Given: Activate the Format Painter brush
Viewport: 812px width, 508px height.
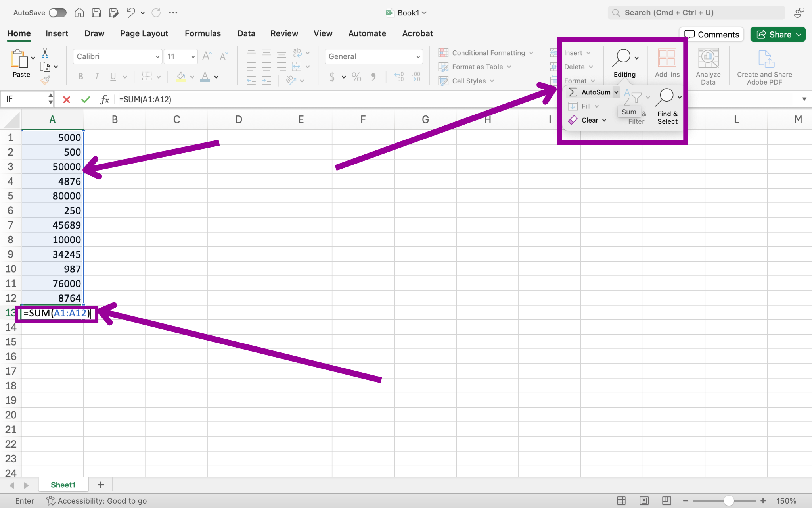Looking at the screenshot, I should (x=45, y=80).
